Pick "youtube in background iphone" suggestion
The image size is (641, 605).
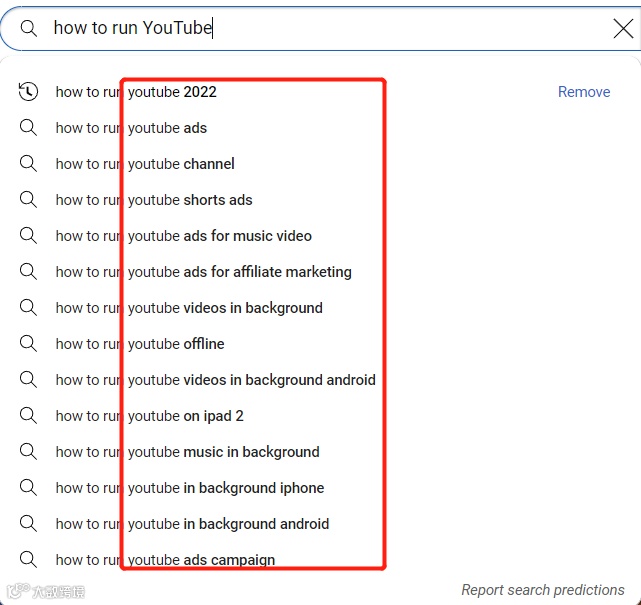coord(226,488)
